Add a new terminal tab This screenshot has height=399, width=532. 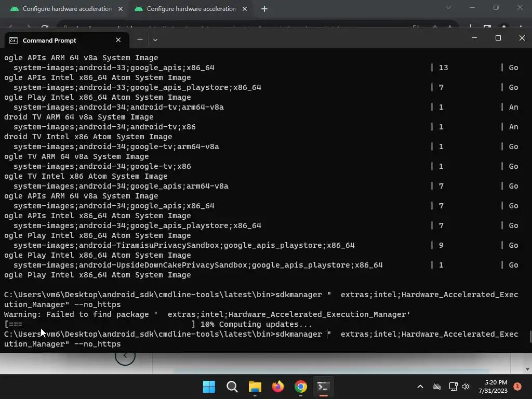point(140,40)
